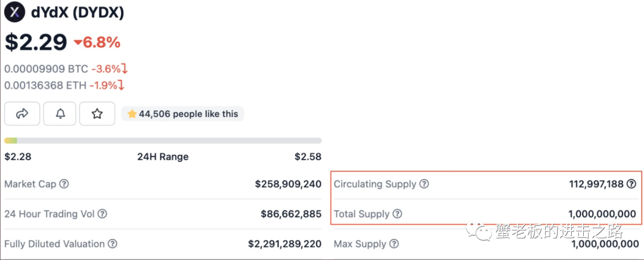Click the Market Cap value $258,909,240
Viewport: 644px width, 260px height.
click(289, 184)
